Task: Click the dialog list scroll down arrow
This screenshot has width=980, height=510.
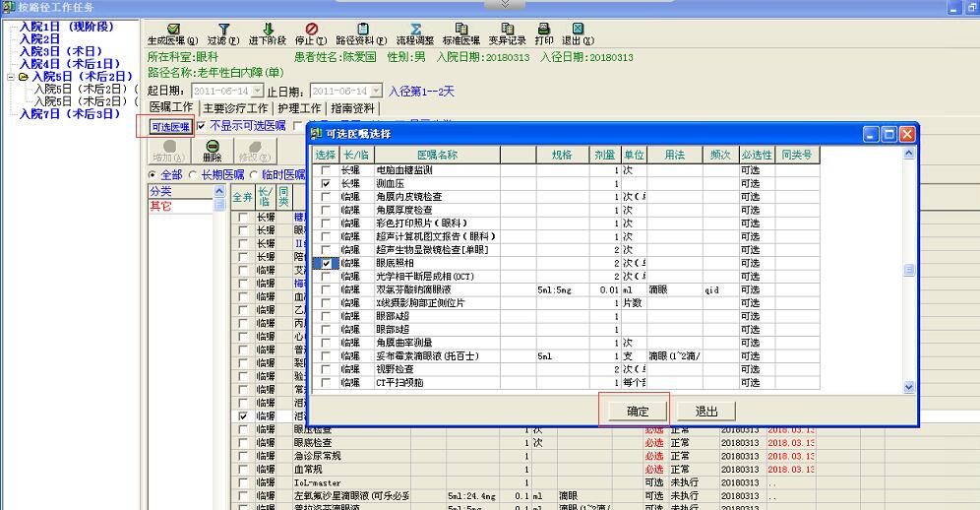Action: [909, 387]
